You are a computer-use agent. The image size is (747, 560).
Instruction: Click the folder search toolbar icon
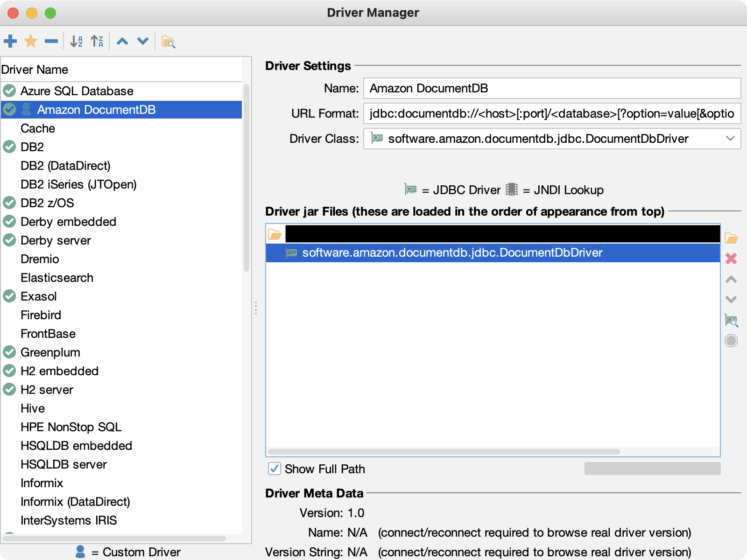[168, 42]
